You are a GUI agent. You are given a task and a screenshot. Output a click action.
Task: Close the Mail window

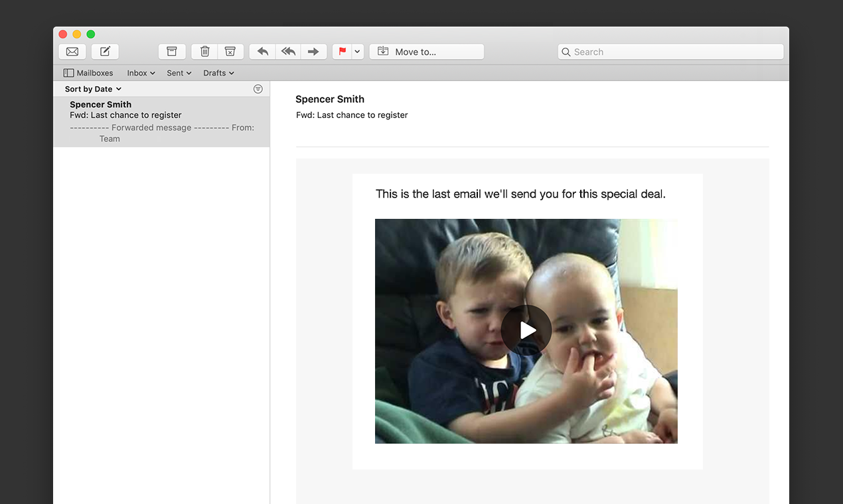pyautogui.click(x=63, y=34)
